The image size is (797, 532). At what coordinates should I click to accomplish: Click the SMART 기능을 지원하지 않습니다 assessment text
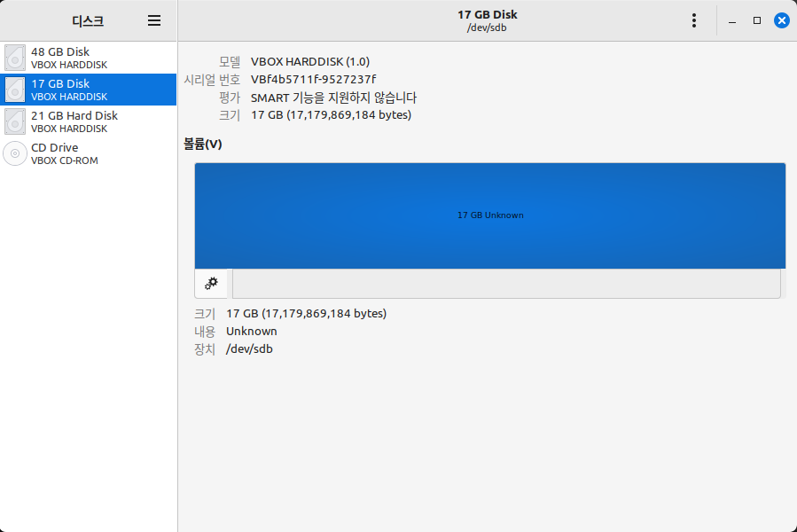333,98
